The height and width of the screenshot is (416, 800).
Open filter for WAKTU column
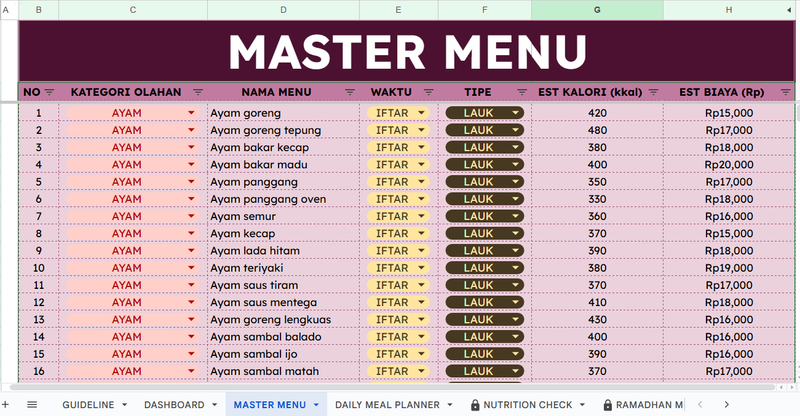(429, 92)
